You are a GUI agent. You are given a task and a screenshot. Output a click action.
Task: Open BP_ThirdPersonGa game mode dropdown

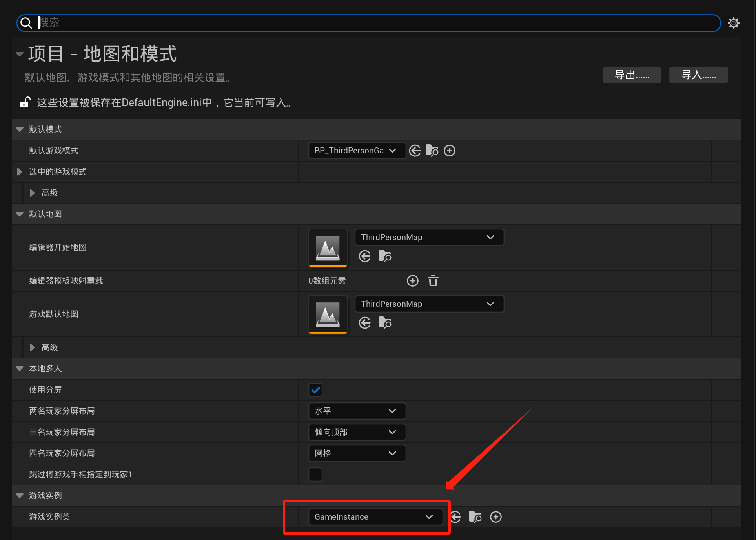[356, 151]
